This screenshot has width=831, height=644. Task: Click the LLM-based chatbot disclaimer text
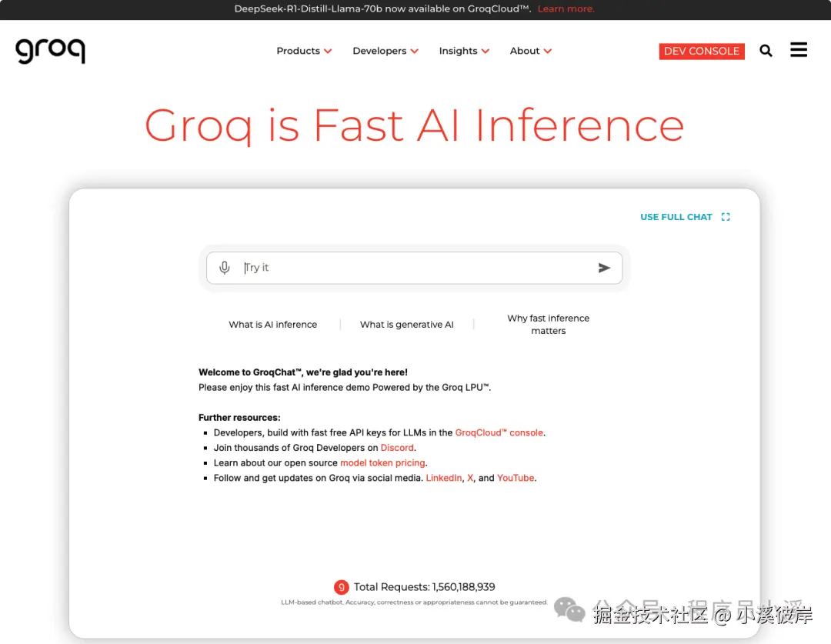pos(414,602)
